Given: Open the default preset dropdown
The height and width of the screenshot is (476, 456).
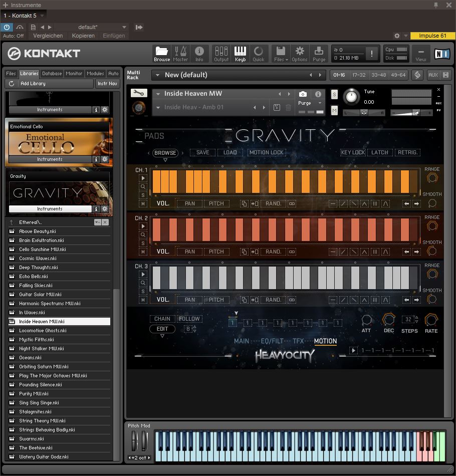Looking at the screenshot, I should pyautogui.click(x=124, y=28).
